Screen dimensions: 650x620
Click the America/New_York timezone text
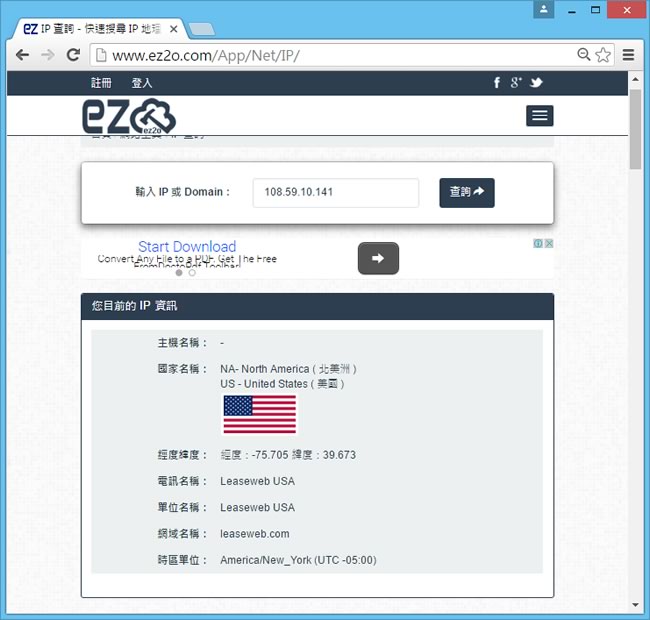pos(298,560)
